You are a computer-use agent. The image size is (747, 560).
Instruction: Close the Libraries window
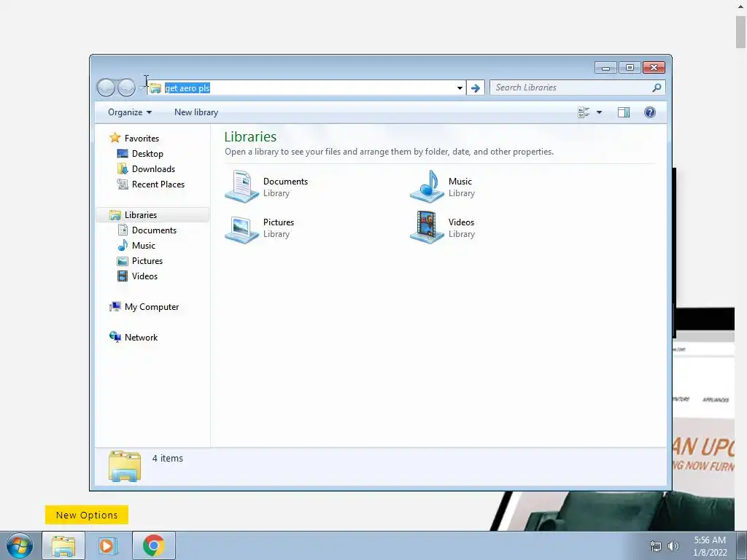[x=654, y=68]
